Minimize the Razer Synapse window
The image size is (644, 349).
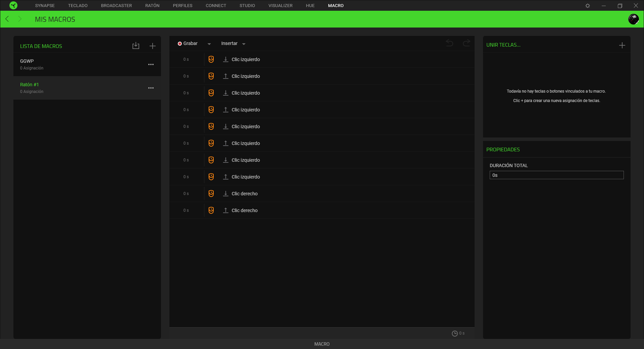604,6
